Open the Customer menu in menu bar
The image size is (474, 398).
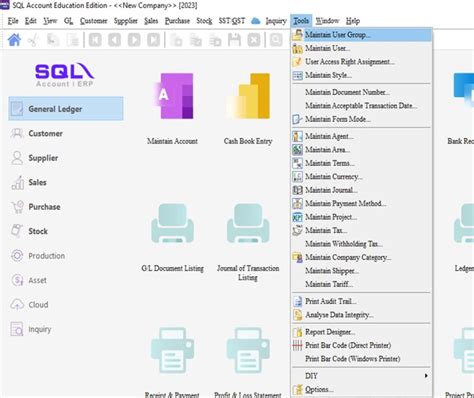coord(93,21)
